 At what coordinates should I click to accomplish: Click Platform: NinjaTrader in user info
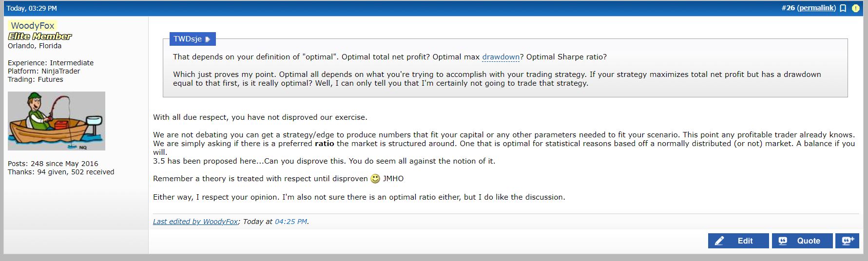[44, 71]
